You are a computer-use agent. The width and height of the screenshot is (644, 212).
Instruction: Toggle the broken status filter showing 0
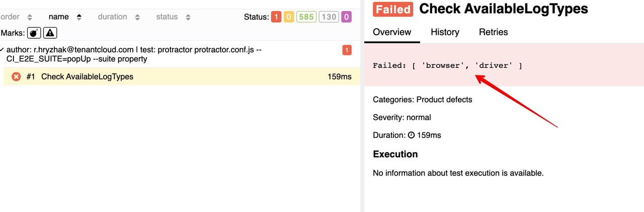click(x=289, y=17)
